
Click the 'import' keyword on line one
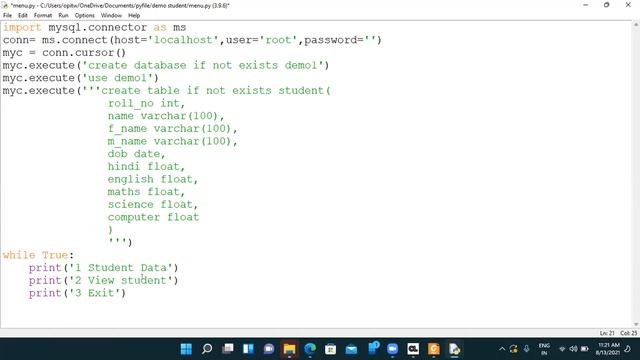[22, 27]
